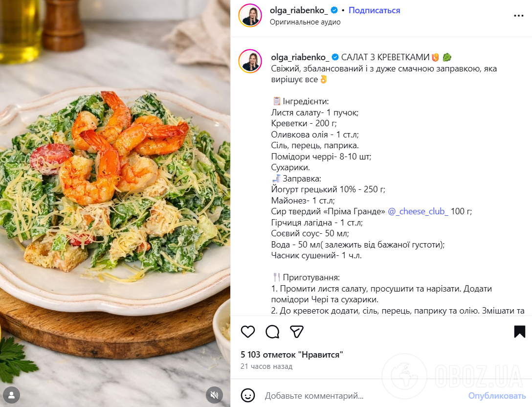Open the @_cheese_club_ mention link
Screen dimensions: 532x407
[x=418, y=211]
